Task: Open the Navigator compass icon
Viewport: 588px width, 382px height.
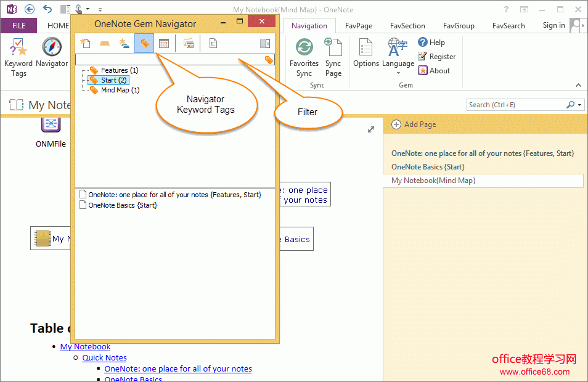Action: pos(52,48)
